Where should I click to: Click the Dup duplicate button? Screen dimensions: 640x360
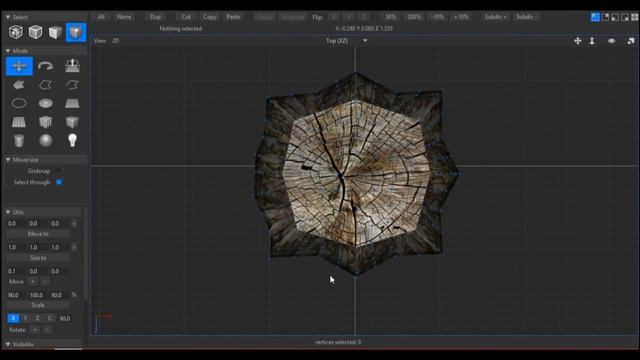point(155,17)
